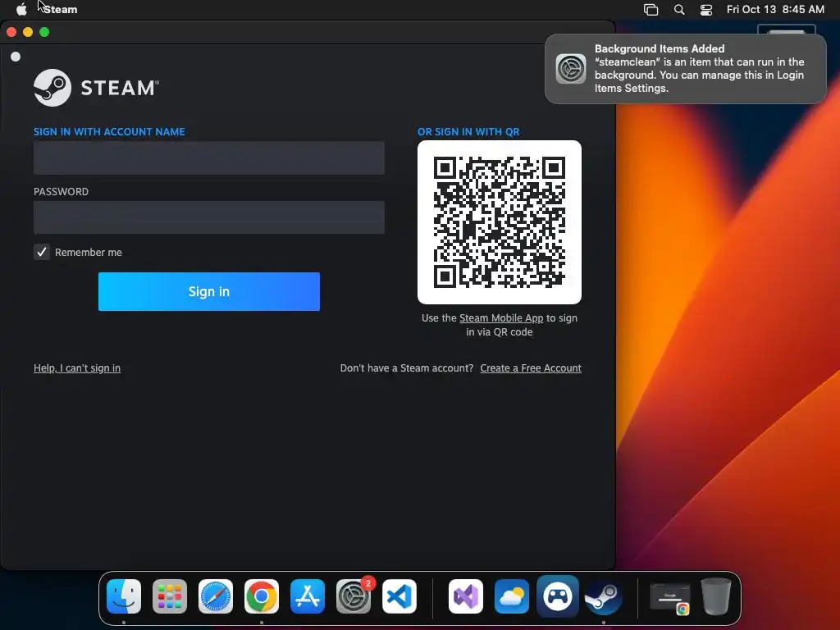The width and height of the screenshot is (840, 630).
Task: Toggle the Remember me checkbox
Action: (x=42, y=252)
